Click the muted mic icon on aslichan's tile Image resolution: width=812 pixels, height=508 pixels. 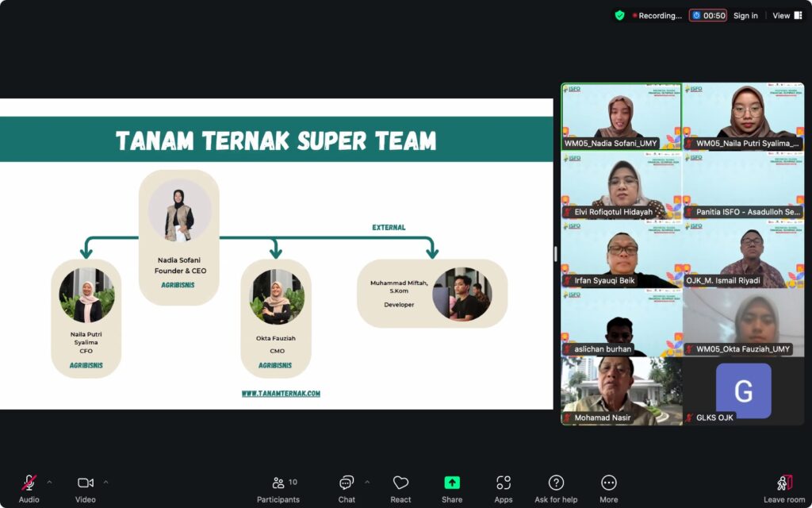(568, 349)
